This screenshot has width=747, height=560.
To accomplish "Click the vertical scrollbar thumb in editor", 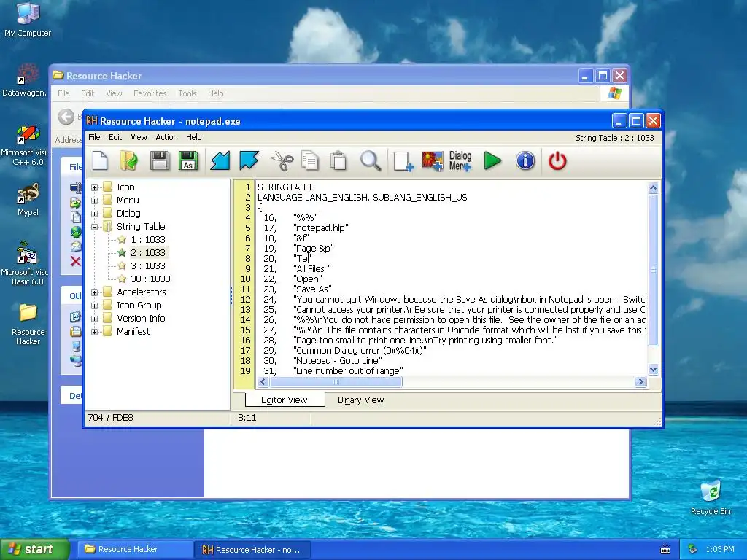I will tap(653, 270).
